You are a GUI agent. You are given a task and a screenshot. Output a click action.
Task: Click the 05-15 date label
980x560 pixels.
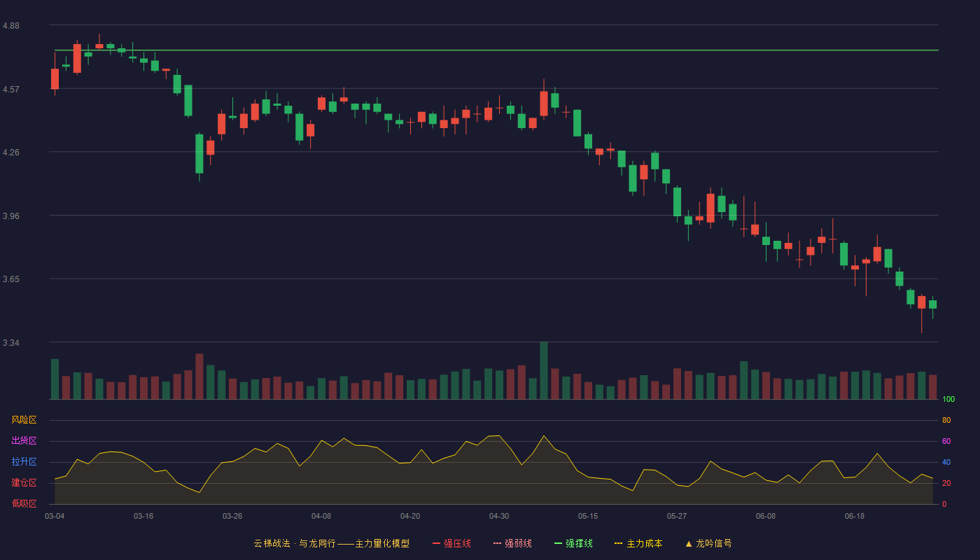coord(588,516)
